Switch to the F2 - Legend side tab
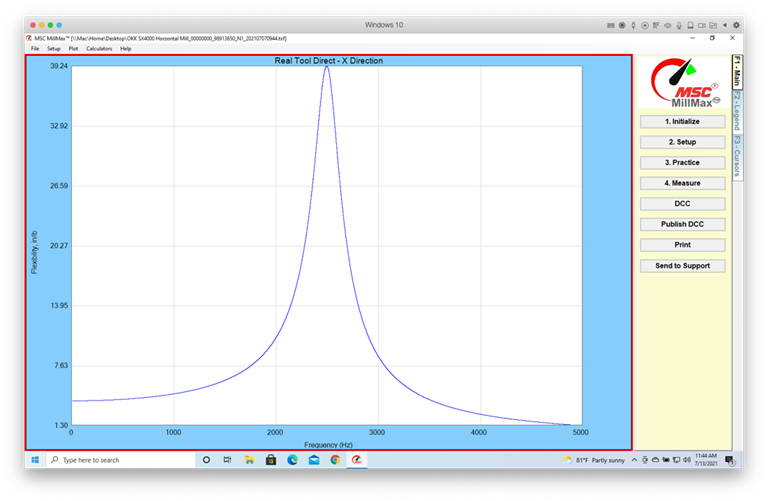The height and width of the screenshot is (501, 768). click(737, 111)
